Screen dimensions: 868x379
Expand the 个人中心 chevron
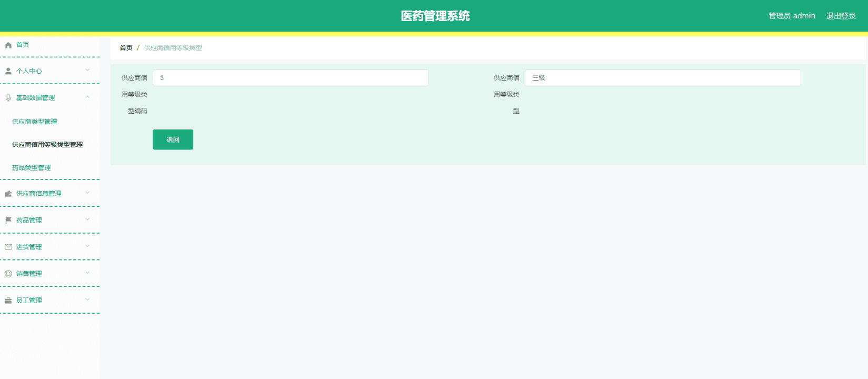coord(87,70)
